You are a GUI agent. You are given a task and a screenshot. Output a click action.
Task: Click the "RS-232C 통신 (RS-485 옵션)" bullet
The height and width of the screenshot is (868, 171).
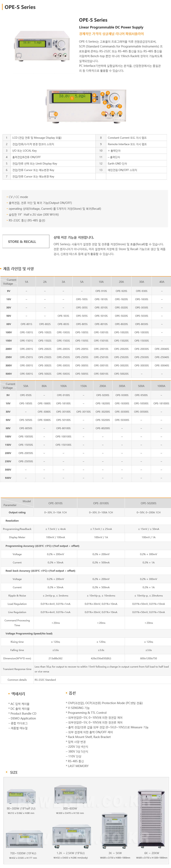click(x=27, y=220)
